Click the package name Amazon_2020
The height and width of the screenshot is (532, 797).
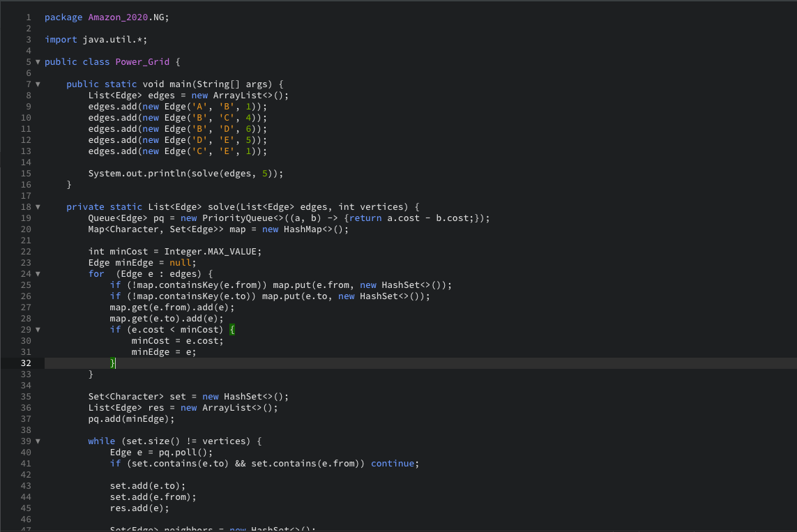pyautogui.click(x=118, y=17)
